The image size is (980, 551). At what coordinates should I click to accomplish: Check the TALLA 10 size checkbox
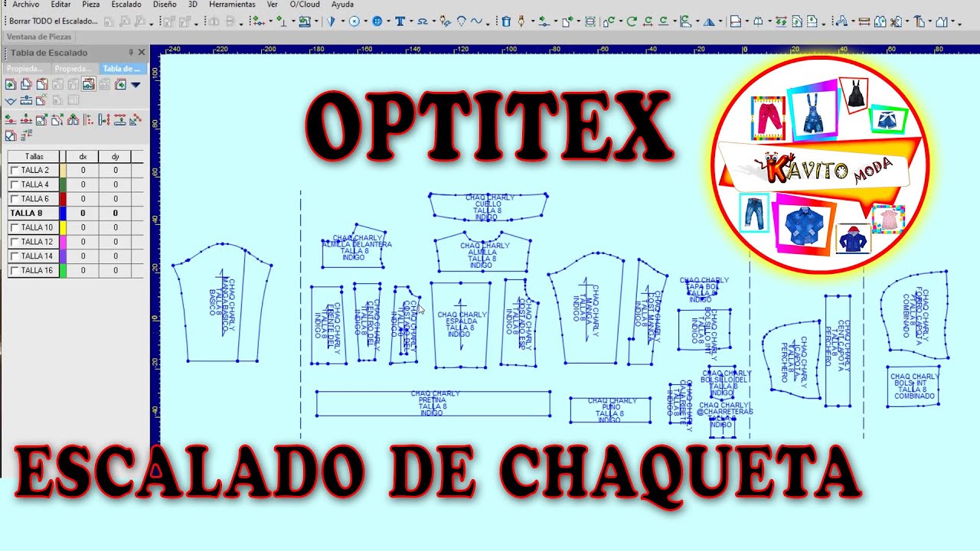click(14, 227)
